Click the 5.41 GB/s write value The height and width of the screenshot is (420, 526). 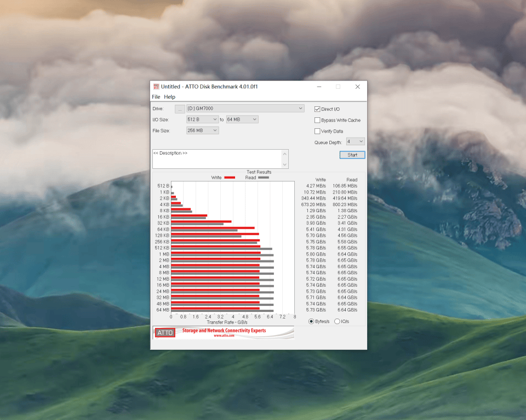pos(316,229)
